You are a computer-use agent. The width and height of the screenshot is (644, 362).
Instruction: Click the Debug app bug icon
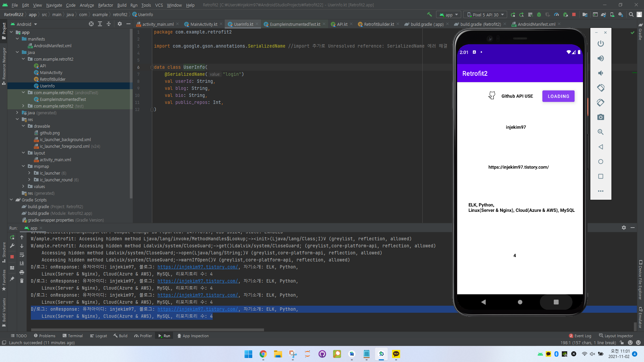coord(539,15)
